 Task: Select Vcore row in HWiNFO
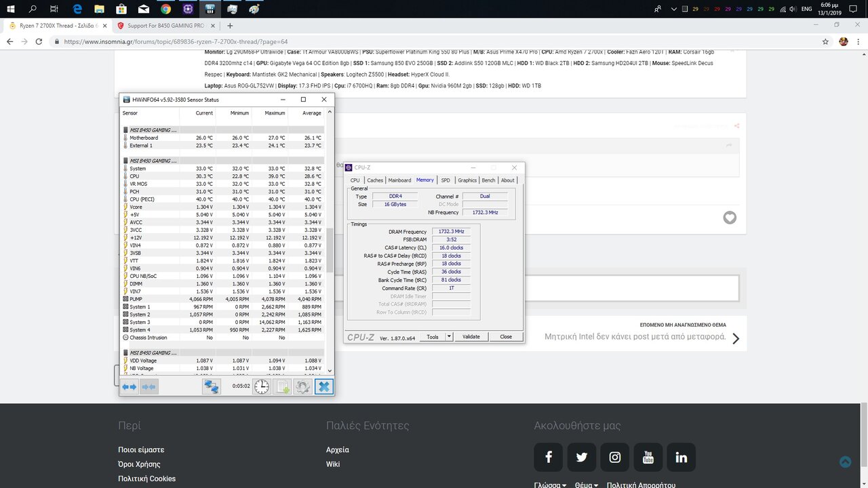point(223,207)
